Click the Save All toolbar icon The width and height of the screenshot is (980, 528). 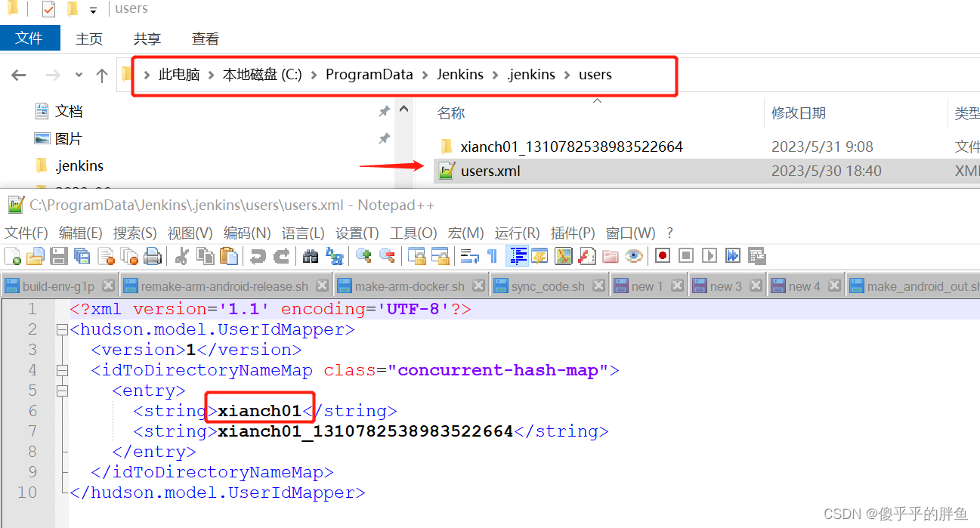click(82, 256)
